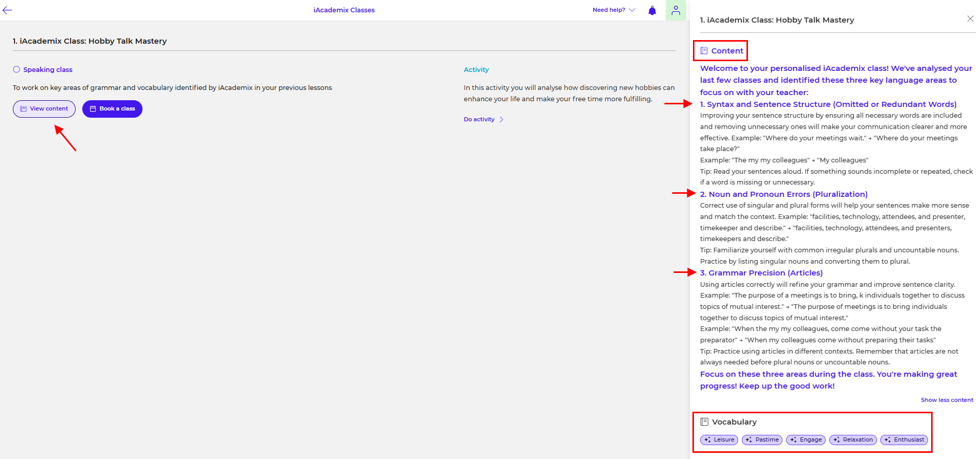The width and height of the screenshot is (980, 459).
Task: Toggle the Speaking class radio circle
Action: pyautogui.click(x=16, y=69)
